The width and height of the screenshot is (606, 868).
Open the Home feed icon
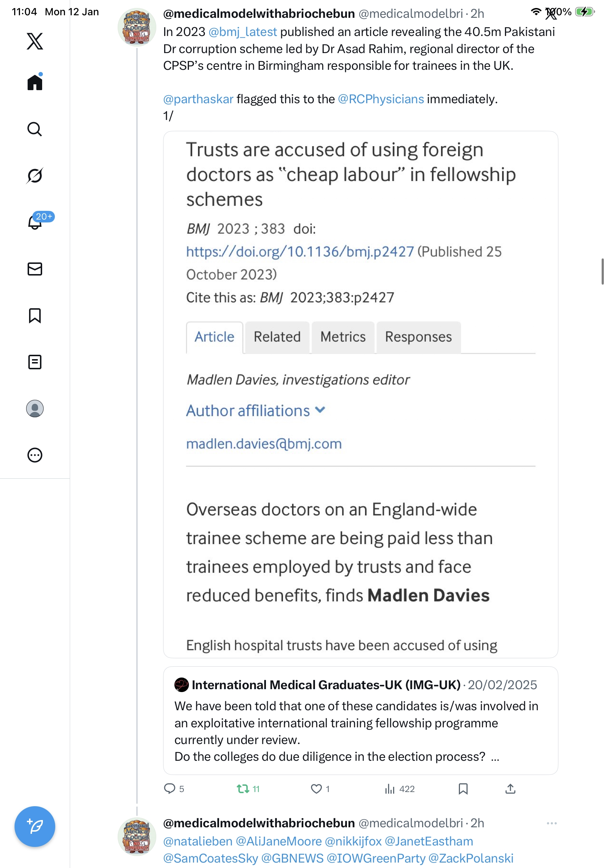click(35, 82)
